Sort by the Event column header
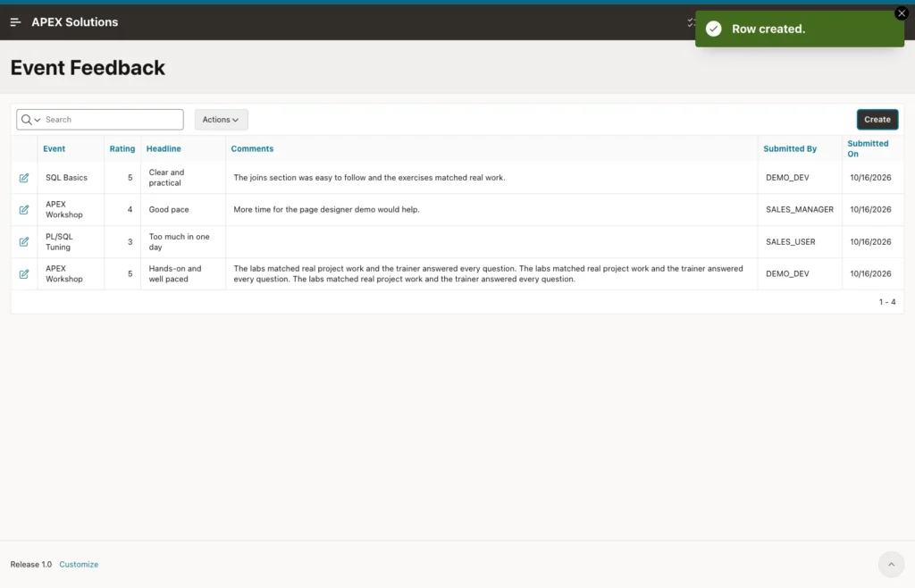Screen dimensions: 915x588 point(55,148)
